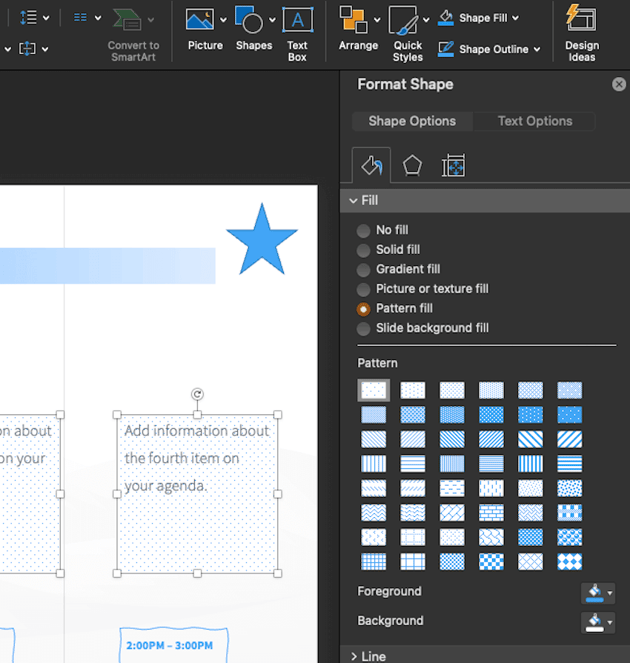This screenshot has height=663, width=630.
Task: Close the Format Shape pane
Action: [619, 85]
